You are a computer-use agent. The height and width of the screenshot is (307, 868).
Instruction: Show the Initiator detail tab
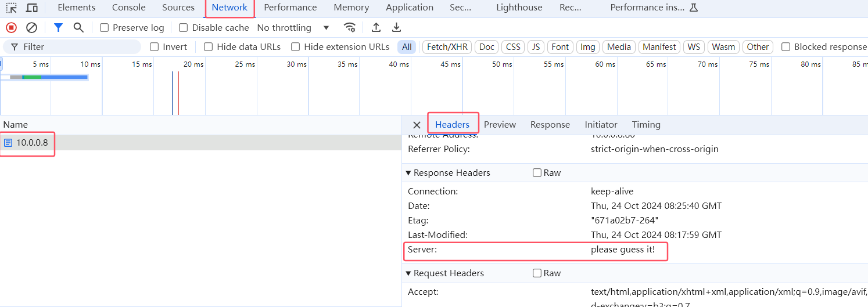601,125
